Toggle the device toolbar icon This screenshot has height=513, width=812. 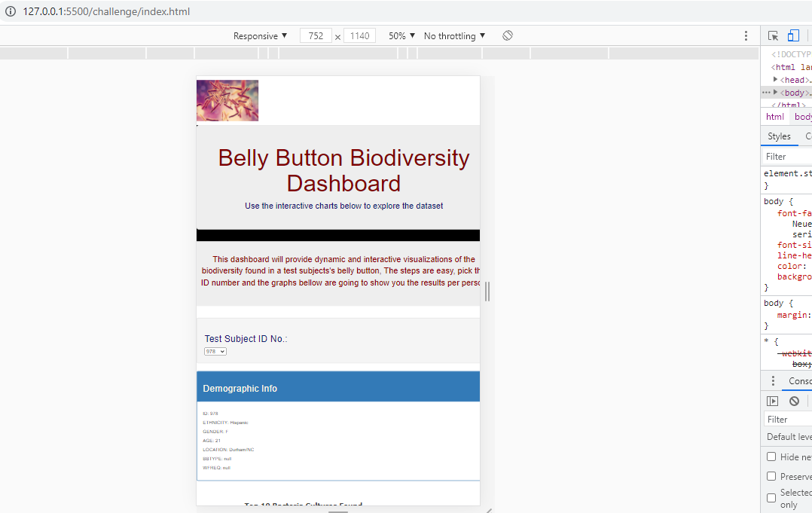click(x=792, y=35)
